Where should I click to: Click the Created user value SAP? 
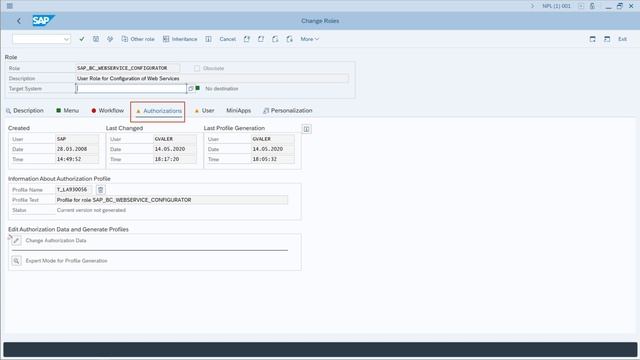[77, 139]
